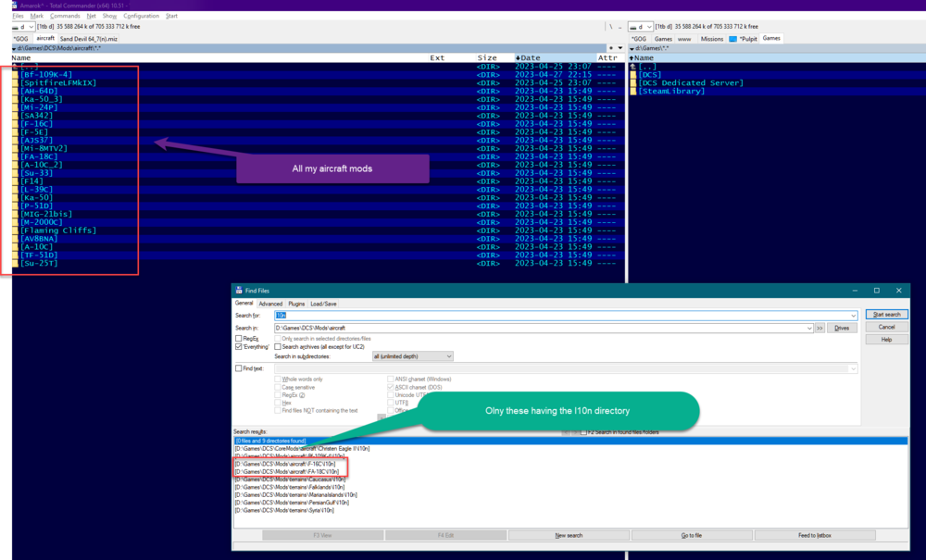Click the folder icon of SteamLibrary
Viewport: 926px width, 560px height.
point(633,91)
